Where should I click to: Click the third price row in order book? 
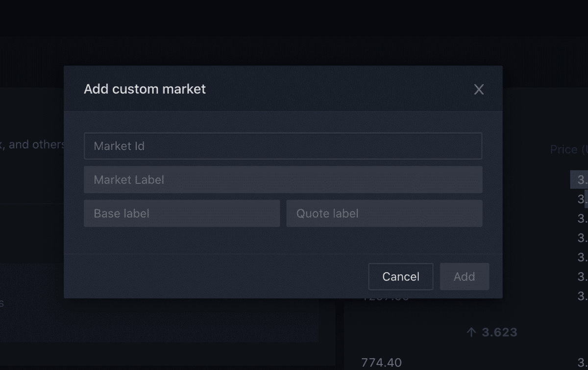(582, 218)
